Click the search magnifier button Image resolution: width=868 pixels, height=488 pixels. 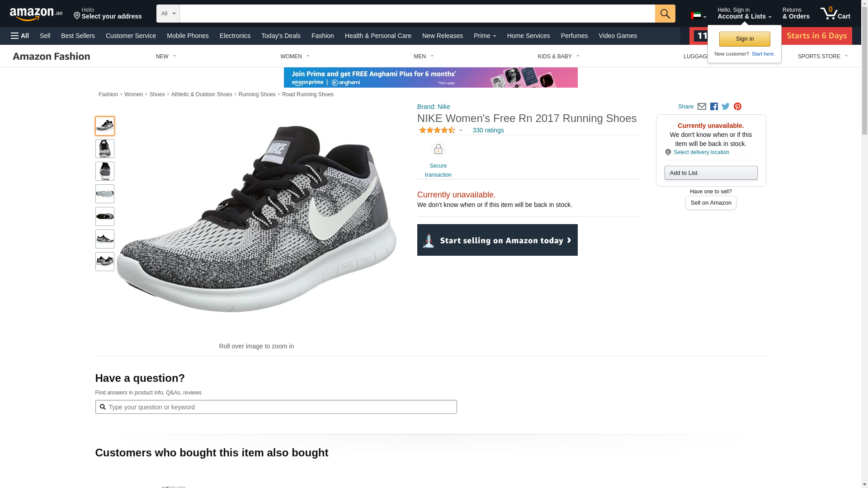coord(665,14)
